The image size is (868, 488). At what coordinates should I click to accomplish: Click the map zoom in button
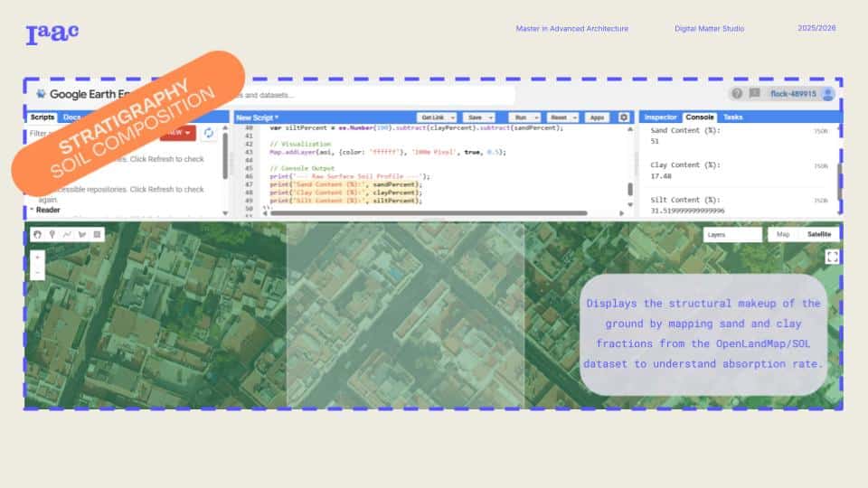(37, 257)
